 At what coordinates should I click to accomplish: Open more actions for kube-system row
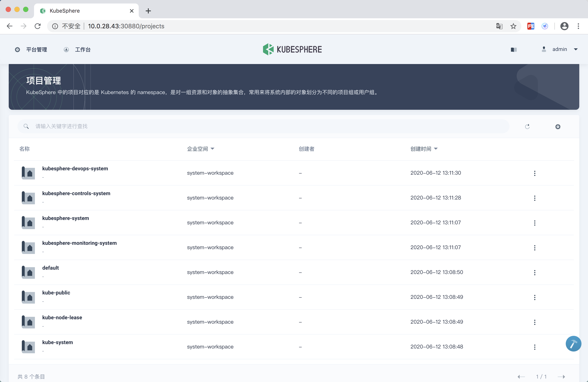point(534,347)
